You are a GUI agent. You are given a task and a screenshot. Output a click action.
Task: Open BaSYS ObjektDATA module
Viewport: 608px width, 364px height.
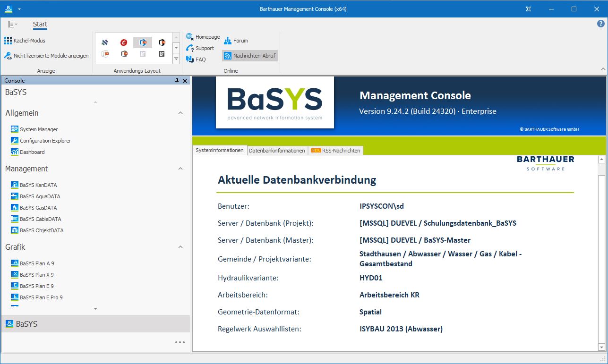click(x=37, y=230)
